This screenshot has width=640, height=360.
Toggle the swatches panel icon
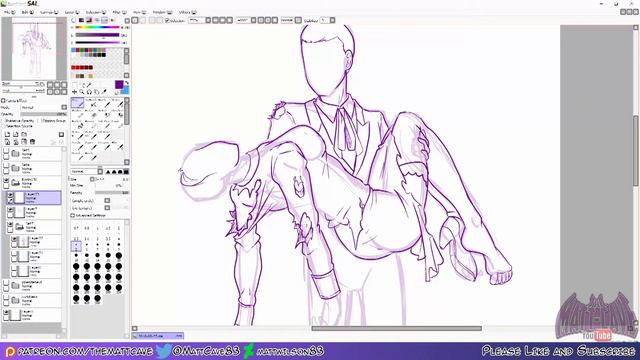coord(105,20)
